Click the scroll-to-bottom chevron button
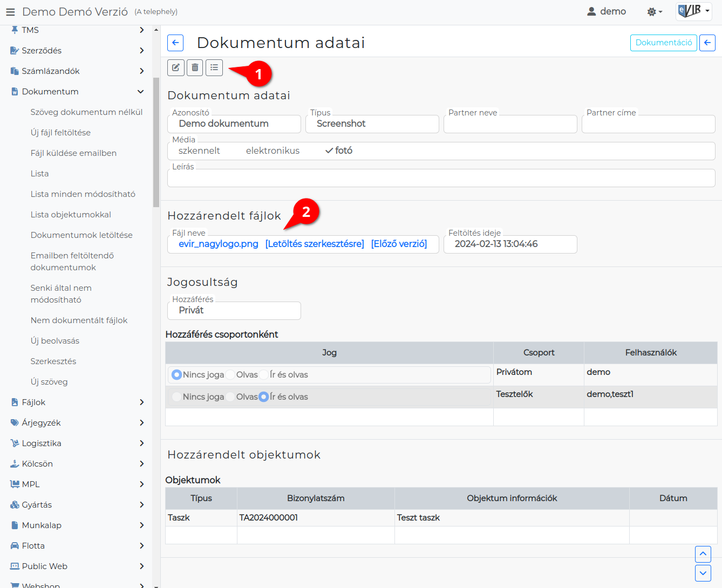 pos(703,573)
